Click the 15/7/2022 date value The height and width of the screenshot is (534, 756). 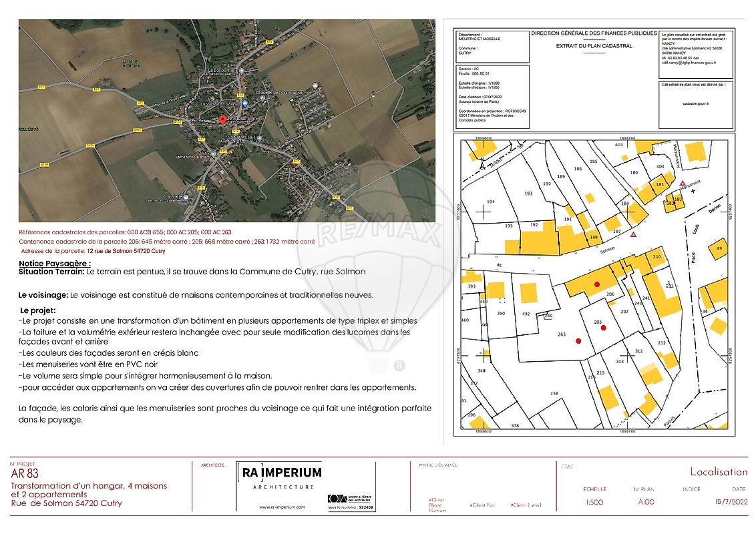point(730,502)
